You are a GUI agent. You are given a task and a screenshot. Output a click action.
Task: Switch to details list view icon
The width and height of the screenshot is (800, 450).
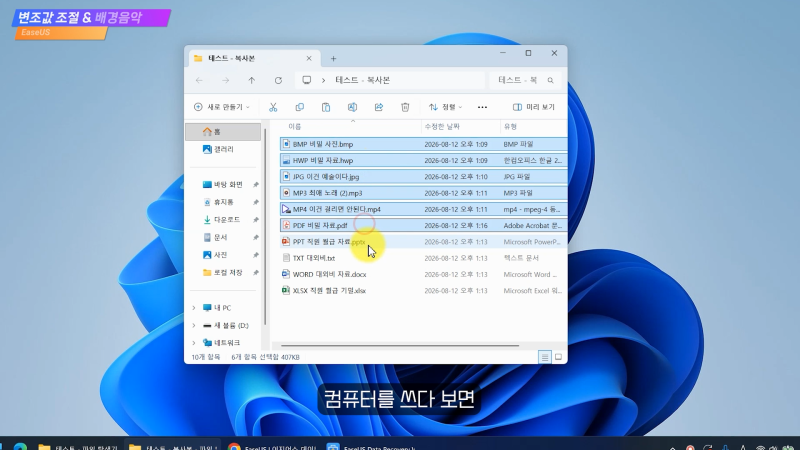(x=544, y=357)
